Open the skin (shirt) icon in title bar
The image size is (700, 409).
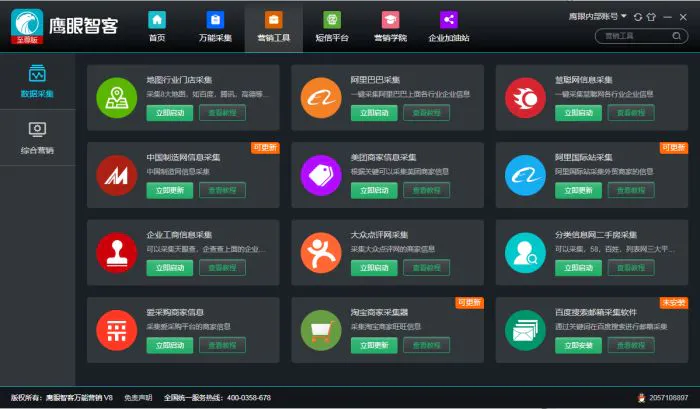[651, 17]
